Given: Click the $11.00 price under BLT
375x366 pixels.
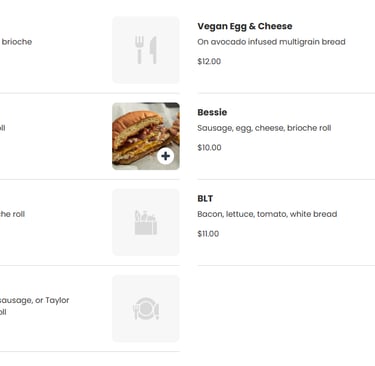Looking at the screenshot, I should click(208, 234).
